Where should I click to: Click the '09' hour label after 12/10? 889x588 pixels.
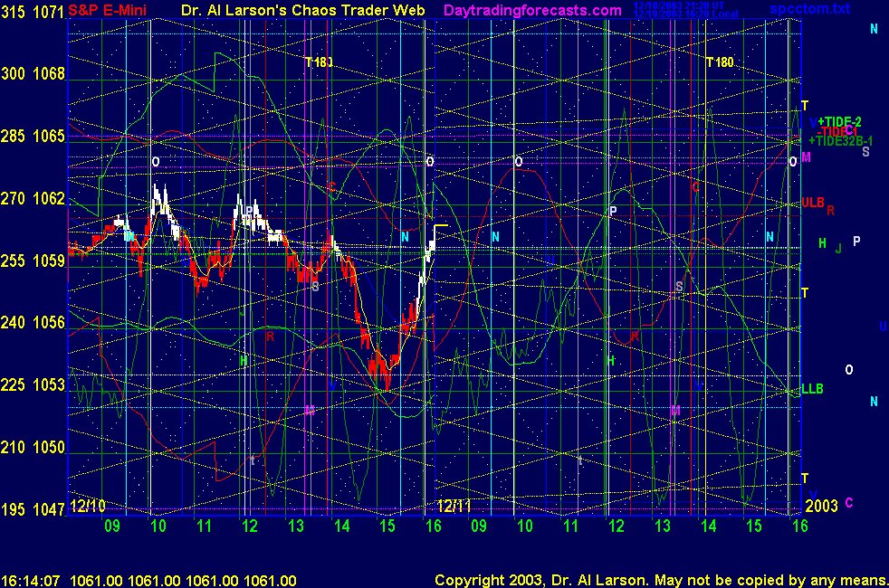112,526
